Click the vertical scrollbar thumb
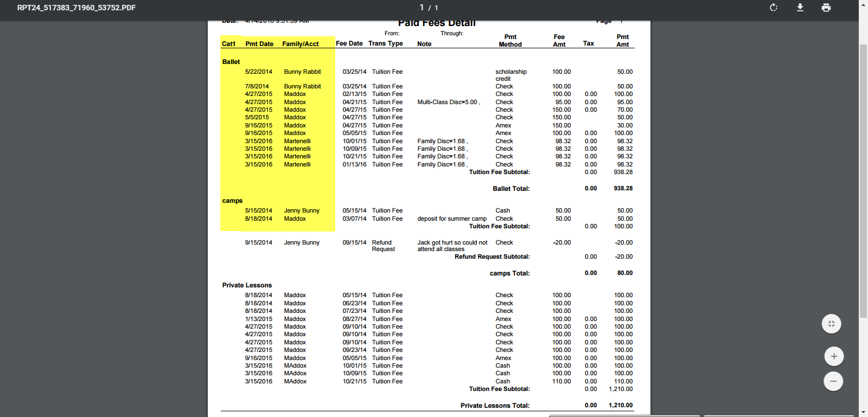This screenshot has width=868, height=417. (863, 181)
